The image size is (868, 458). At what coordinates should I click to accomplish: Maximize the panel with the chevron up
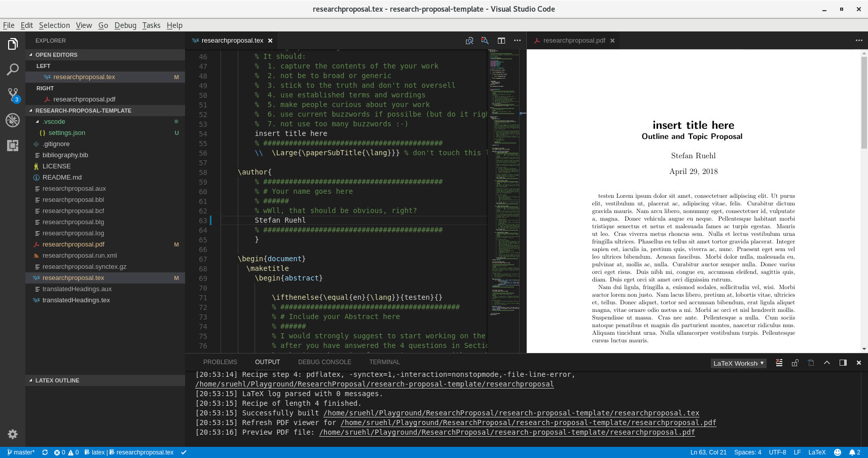coord(827,363)
